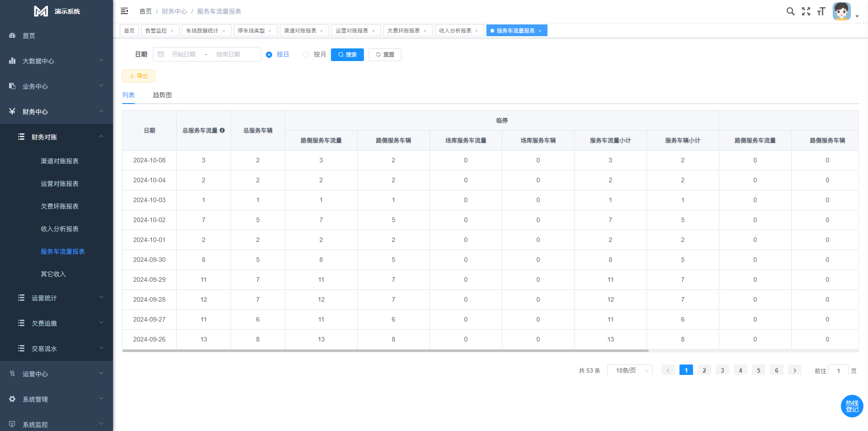The width and height of the screenshot is (868, 431).
Task: Click the 开始日期 date input
Action: coord(184,54)
